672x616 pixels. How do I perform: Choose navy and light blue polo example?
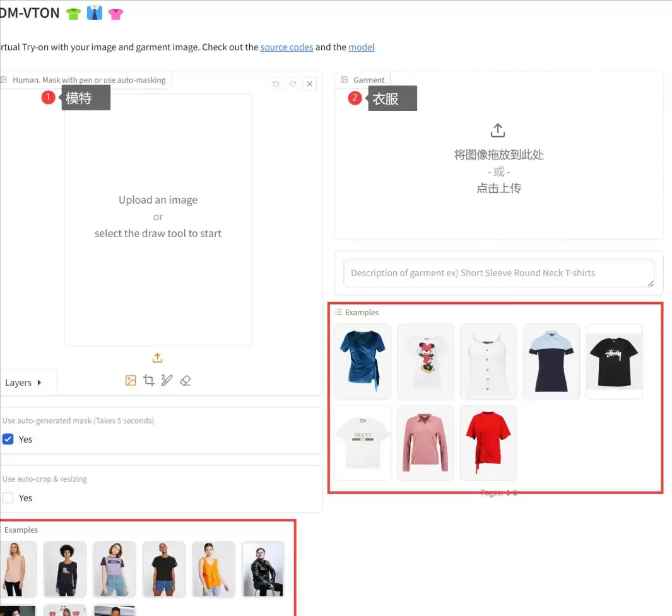click(x=551, y=361)
